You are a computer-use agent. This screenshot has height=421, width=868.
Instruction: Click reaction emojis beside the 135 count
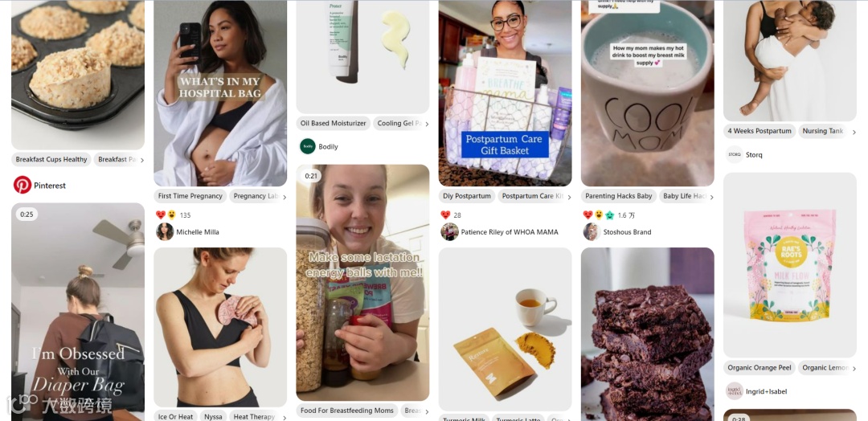[x=166, y=215]
